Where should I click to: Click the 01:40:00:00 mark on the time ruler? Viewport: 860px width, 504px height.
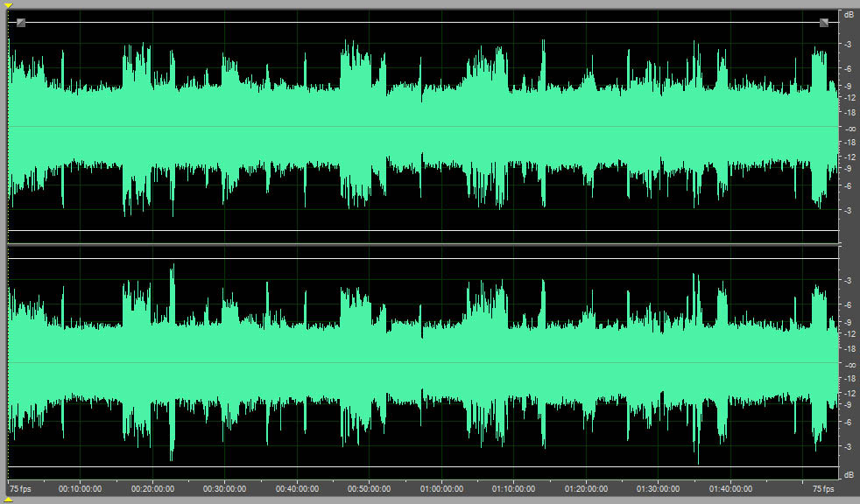click(x=730, y=488)
